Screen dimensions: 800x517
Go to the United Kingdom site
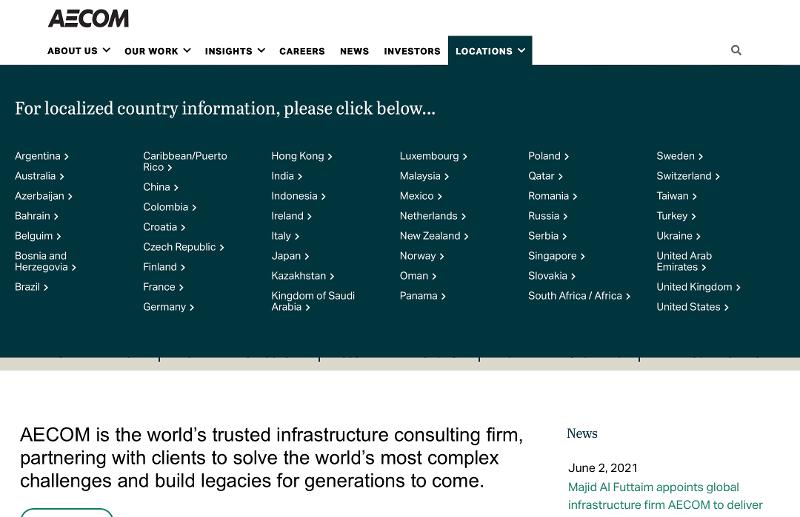coord(698,287)
